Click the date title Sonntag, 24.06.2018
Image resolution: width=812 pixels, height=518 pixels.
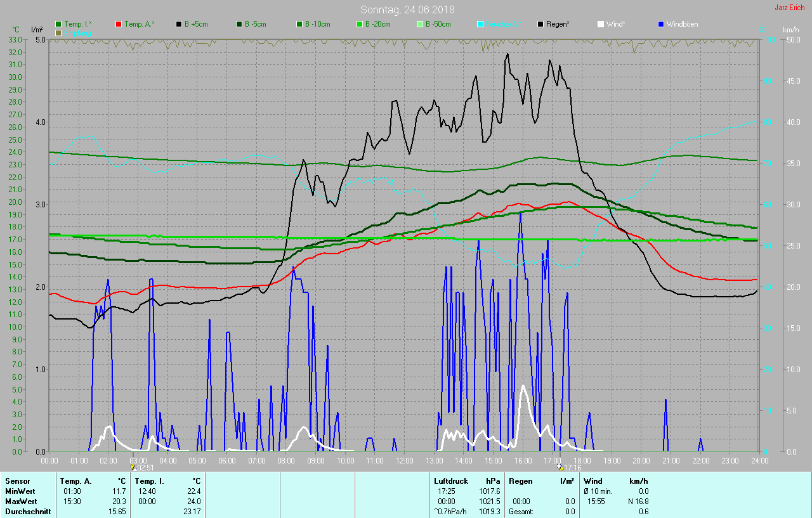[x=407, y=10]
